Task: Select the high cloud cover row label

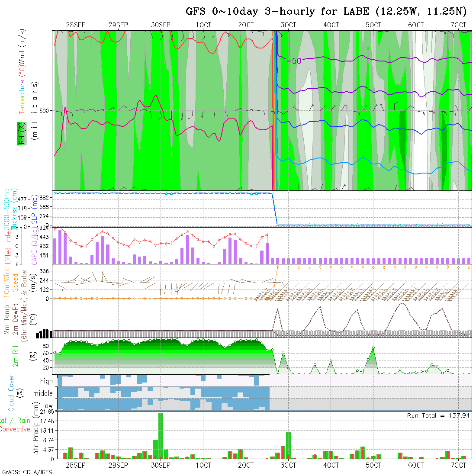Action: pos(46,381)
